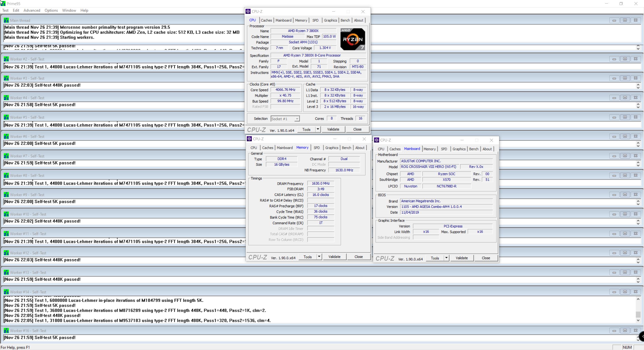644x350 pixels.
Task: Open the Help menu
Action: (84, 10)
